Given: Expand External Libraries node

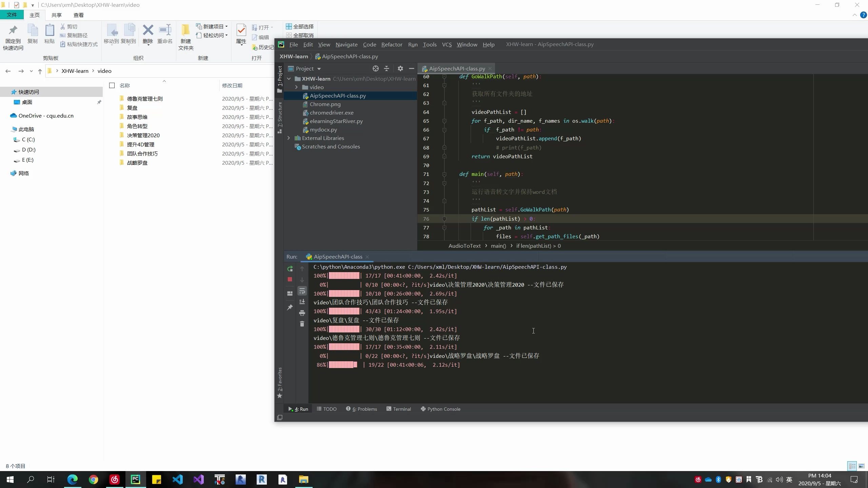Looking at the screenshot, I should click(x=289, y=138).
